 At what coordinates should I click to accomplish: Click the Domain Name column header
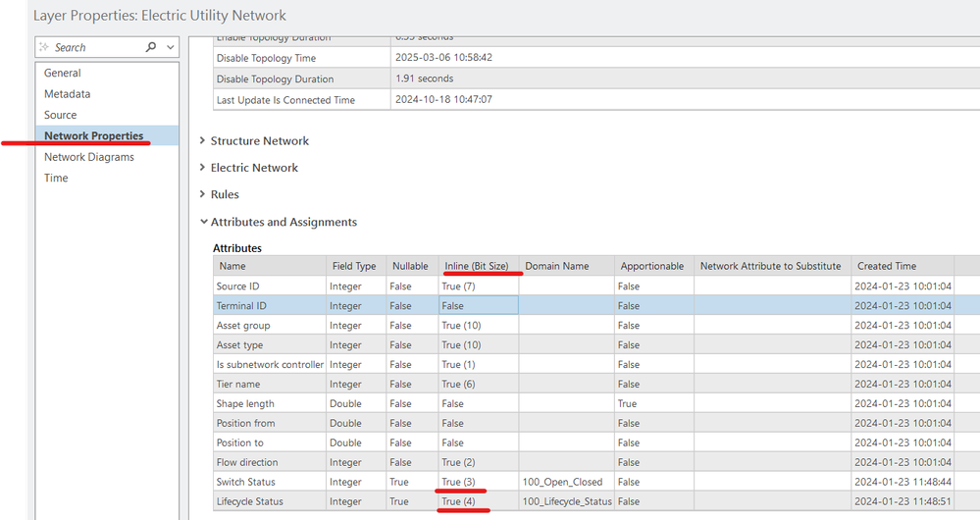pyautogui.click(x=566, y=266)
